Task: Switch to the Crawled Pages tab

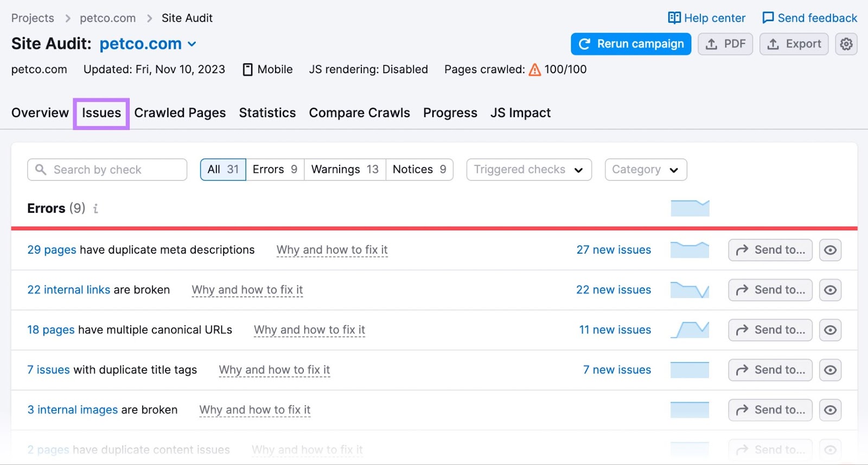Action: [180, 113]
